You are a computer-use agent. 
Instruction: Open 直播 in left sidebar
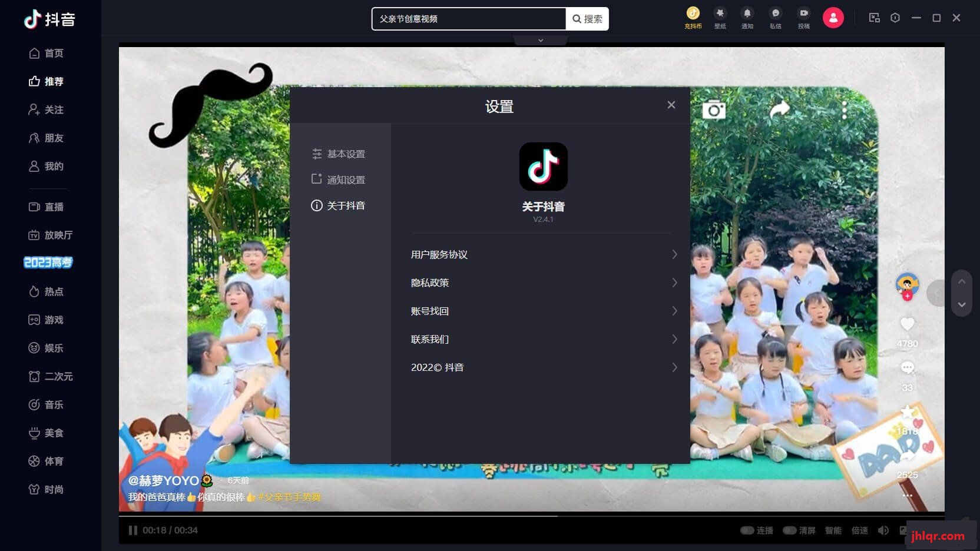click(46, 207)
